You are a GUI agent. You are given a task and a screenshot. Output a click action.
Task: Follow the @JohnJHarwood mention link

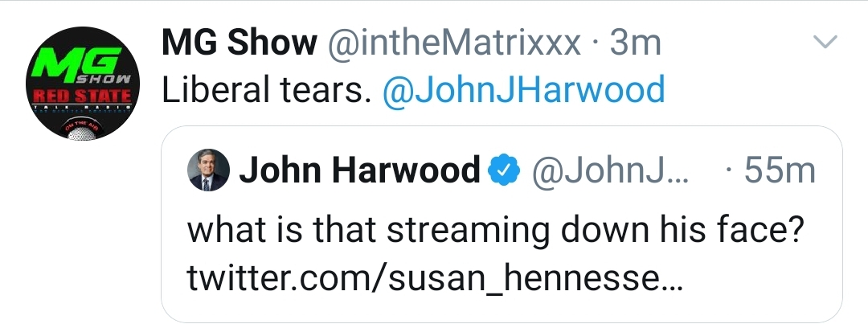click(x=523, y=90)
